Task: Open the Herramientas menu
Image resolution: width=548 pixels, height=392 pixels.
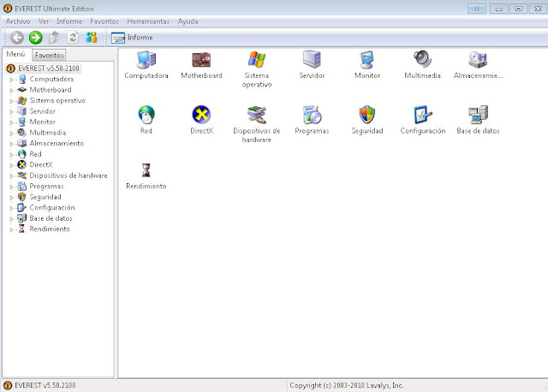Action: (148, 21)
